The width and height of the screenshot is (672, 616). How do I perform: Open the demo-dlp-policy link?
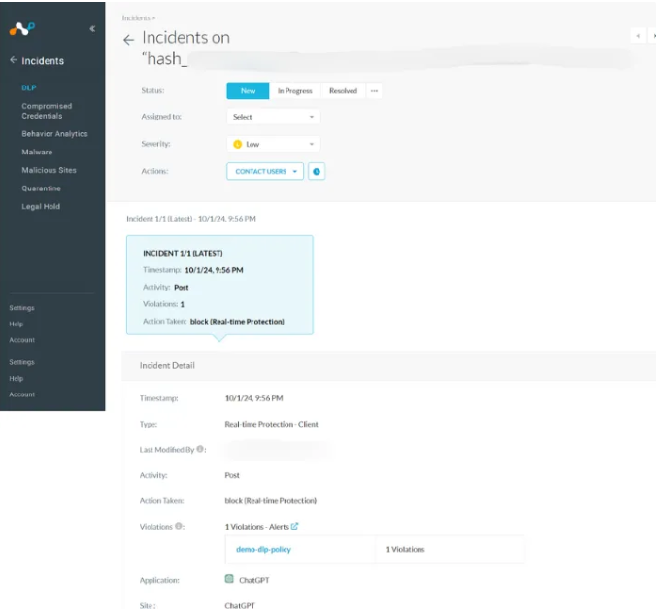pos(263,549)
